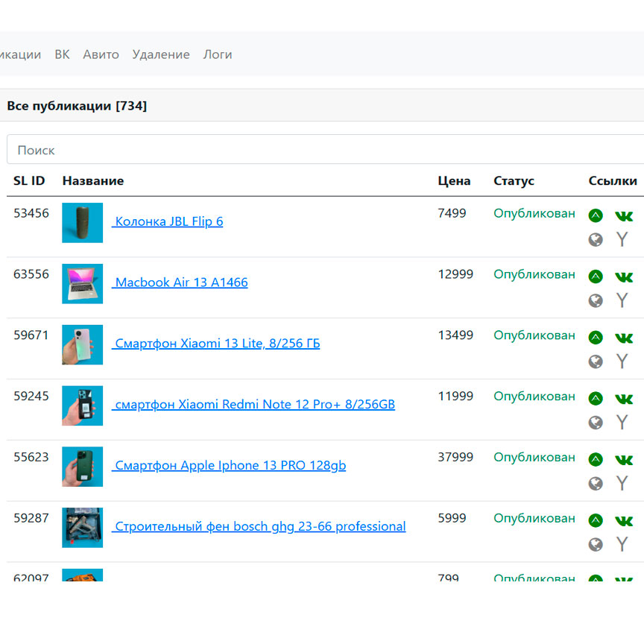Screen dimensions: 644x644
Task: Select SL ID 55623
Action: (x=31, y=457)
